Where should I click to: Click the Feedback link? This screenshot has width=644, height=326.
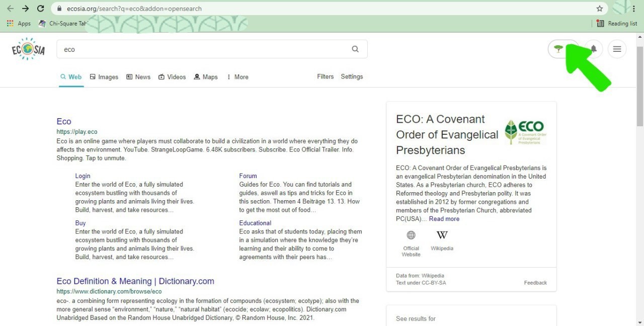point(535,283)
